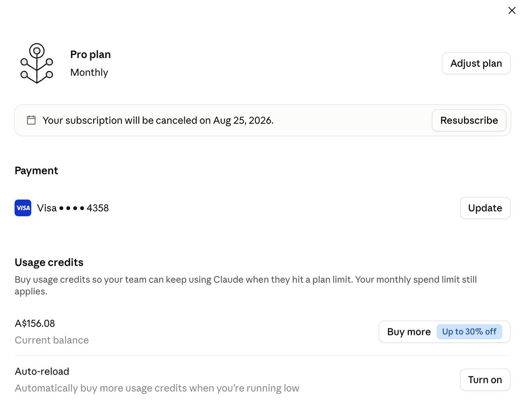This screenshot has height=420, width=528.
Task: Update the Visa payment method
Action: tap(485, 208)
